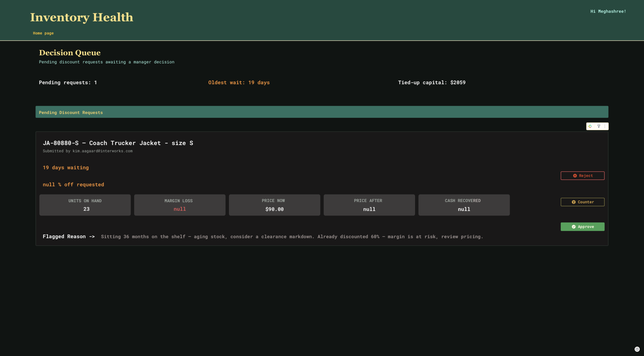644x356 pixels.
Task: Click 'Pending discount requests awaiting a manager decision' subtitle
Action: point(107,62)
